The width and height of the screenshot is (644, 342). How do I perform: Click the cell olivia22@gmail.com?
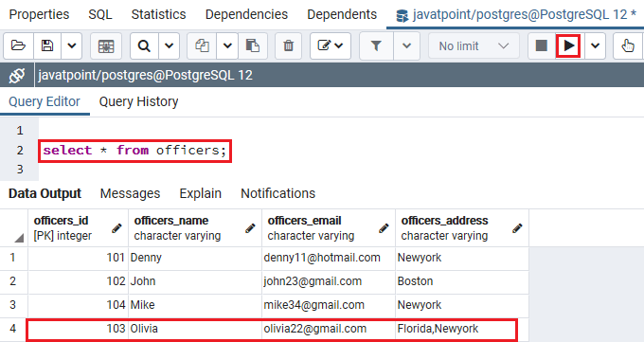click(329, 329)
